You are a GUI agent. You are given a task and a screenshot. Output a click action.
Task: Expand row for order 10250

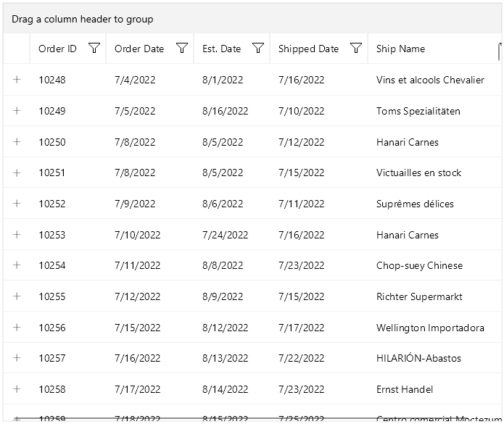click(17, 141)
